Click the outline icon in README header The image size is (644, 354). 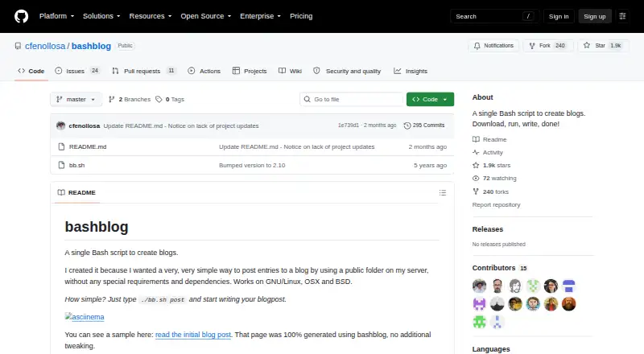[x=442, y=192]
